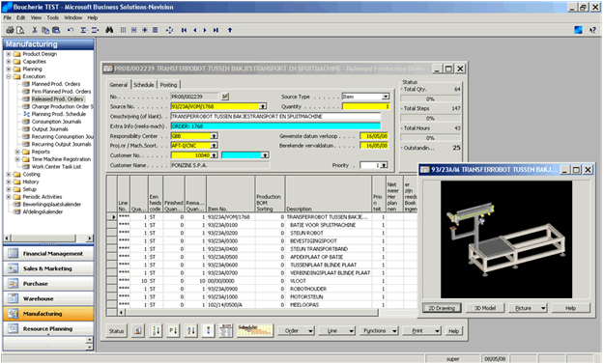Click the Undo arrow icon
The height and width of the screenshot is (364, 604).
(x=71, y=30)
